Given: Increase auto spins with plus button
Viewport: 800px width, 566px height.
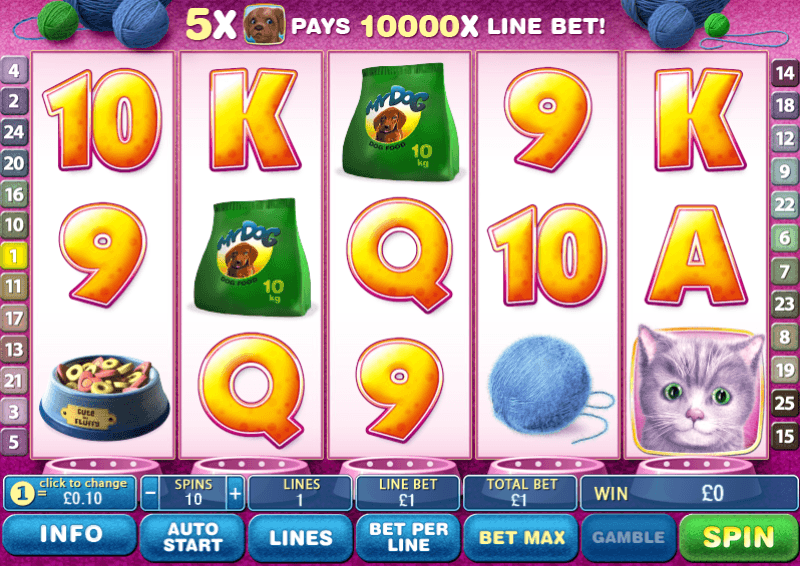Looking at the screenshot, I should pos(235,493).
